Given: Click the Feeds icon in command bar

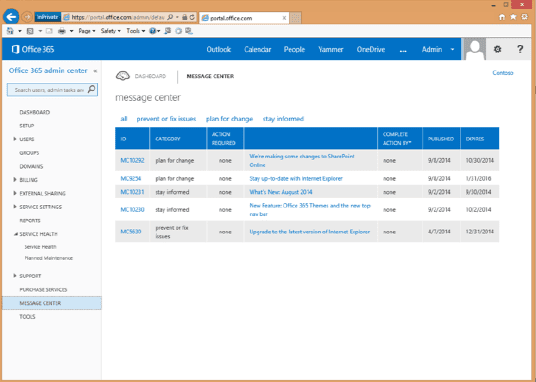Looking at the screenshot, I should [x=30, y=31].
